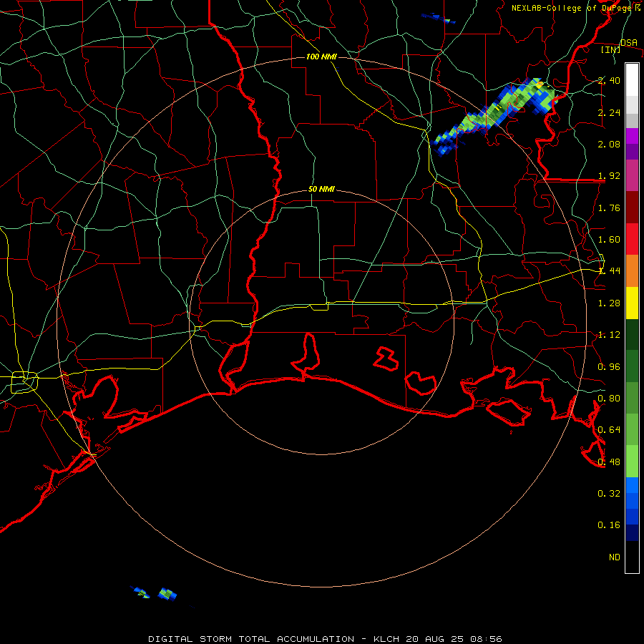Click the 50 NMI range ring label
Screen dimensions: 644x644
coord(321,189)
